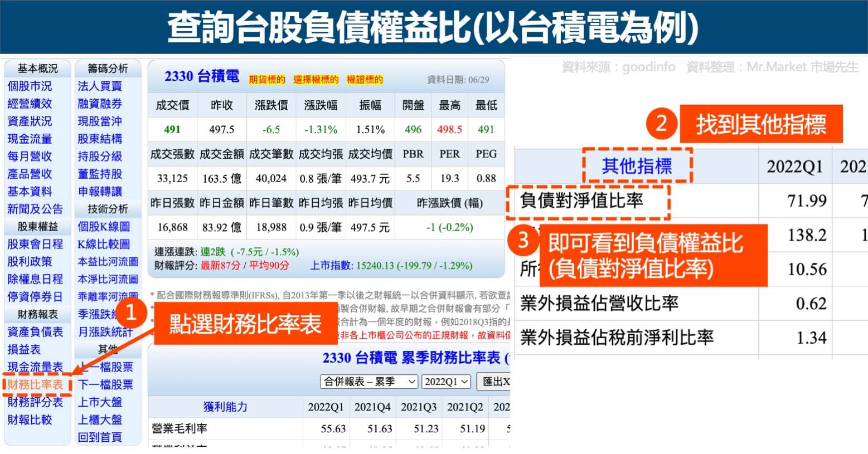The image size is (868, 454).
Task: Open 財報比較 link
Action: [30, 420]
